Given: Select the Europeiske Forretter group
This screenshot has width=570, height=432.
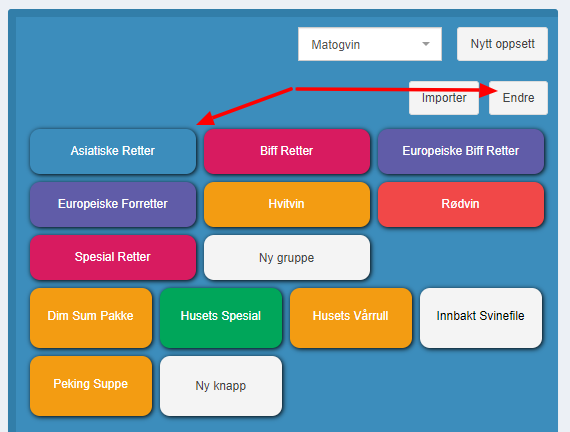Looking at the screenshot, I should 113,204.
